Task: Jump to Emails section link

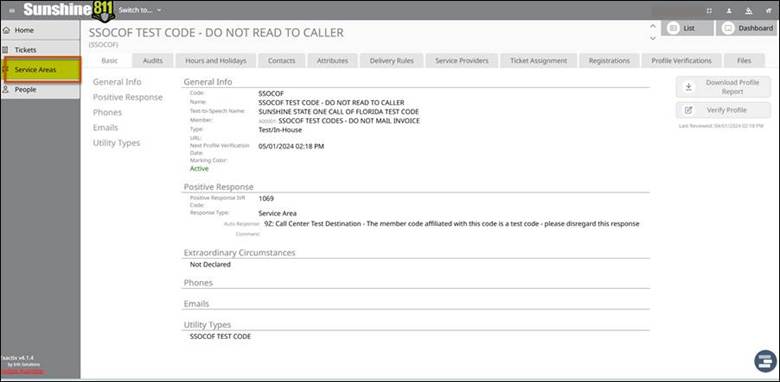Action: point(105,128)
